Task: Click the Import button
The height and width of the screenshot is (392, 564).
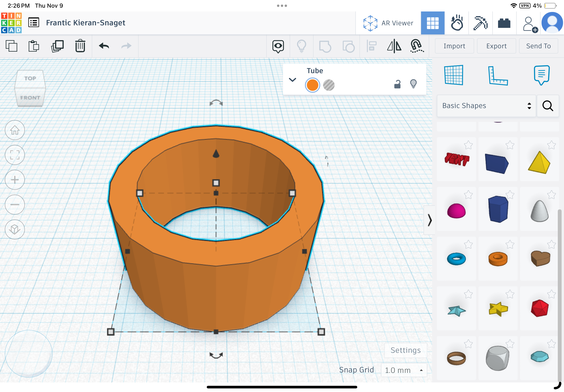Action: point(454,46)
